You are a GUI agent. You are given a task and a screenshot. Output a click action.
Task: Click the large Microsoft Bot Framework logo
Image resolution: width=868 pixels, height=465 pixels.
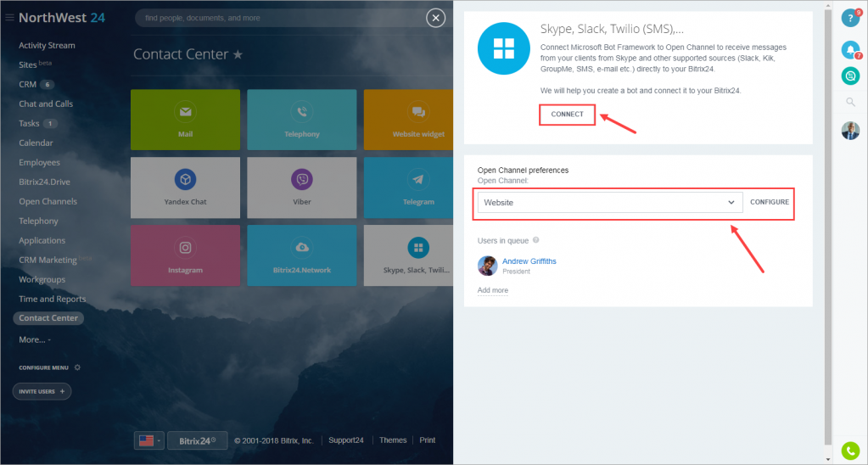click(504, 48)
